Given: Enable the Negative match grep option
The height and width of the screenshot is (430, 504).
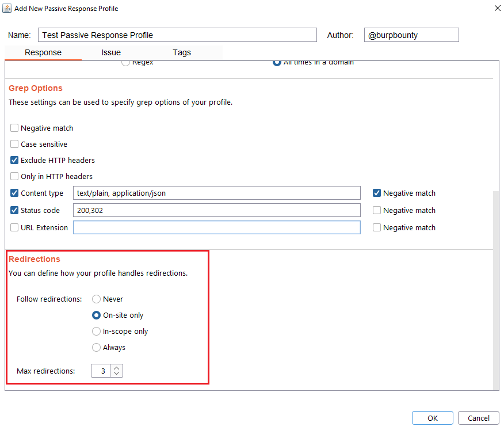Looking at the screenshot, I should 14,128.
